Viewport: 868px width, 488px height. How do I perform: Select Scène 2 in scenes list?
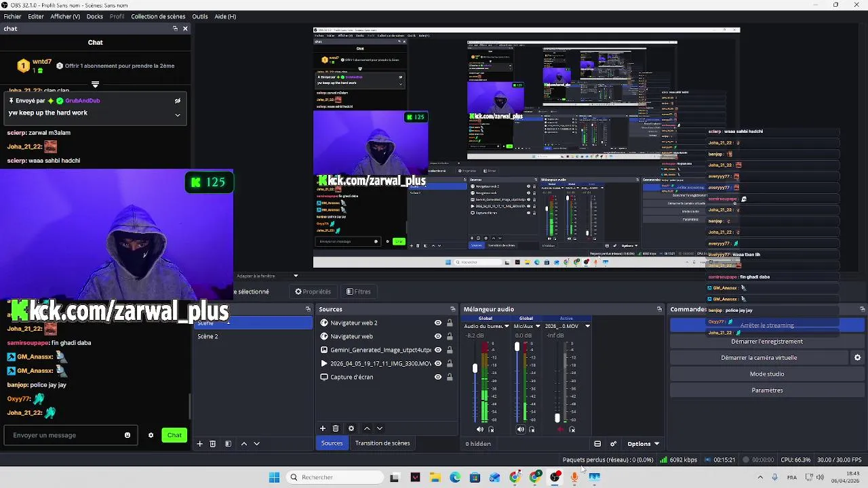[x=252, y=336]
